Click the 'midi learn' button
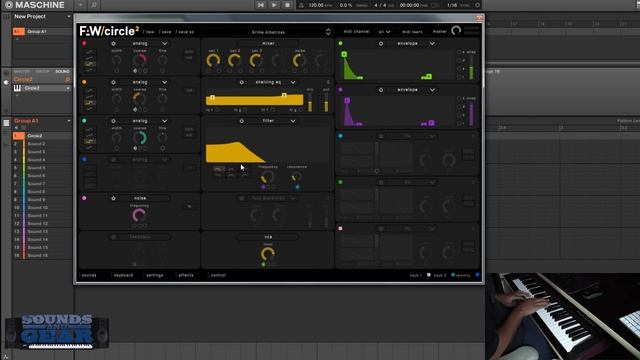This screenshot has height=360, width=640. [412, 32]
